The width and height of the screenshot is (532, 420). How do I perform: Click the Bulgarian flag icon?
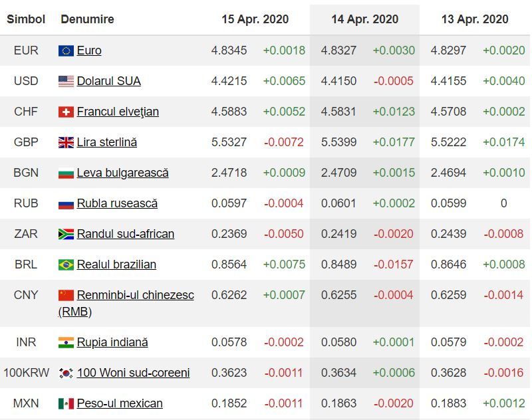(x=66, y=173)
